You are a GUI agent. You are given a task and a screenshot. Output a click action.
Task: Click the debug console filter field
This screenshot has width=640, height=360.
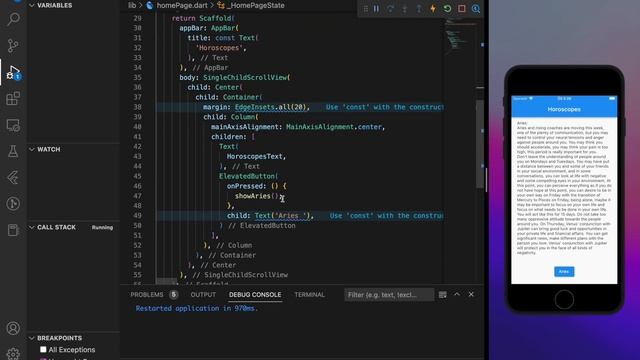pyautogui.click(x=389, y=295)
